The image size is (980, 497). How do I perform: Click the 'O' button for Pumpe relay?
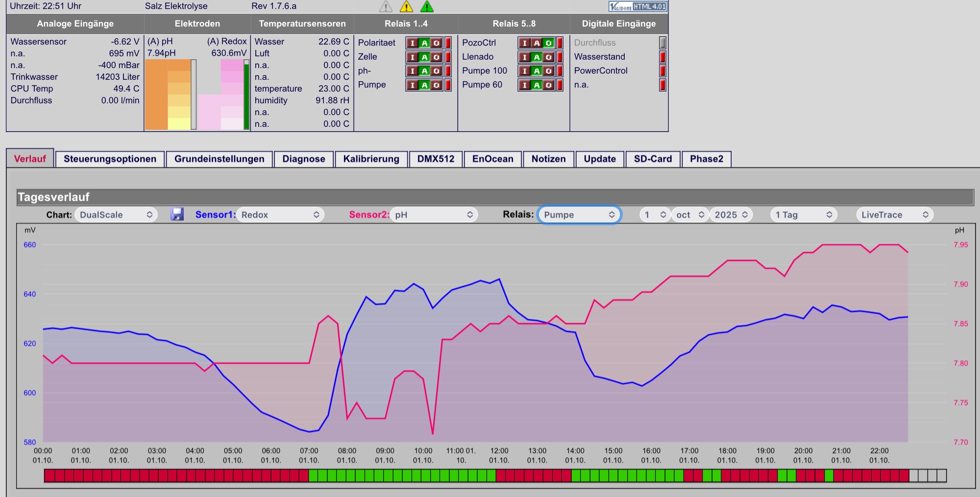coord(436,85)
